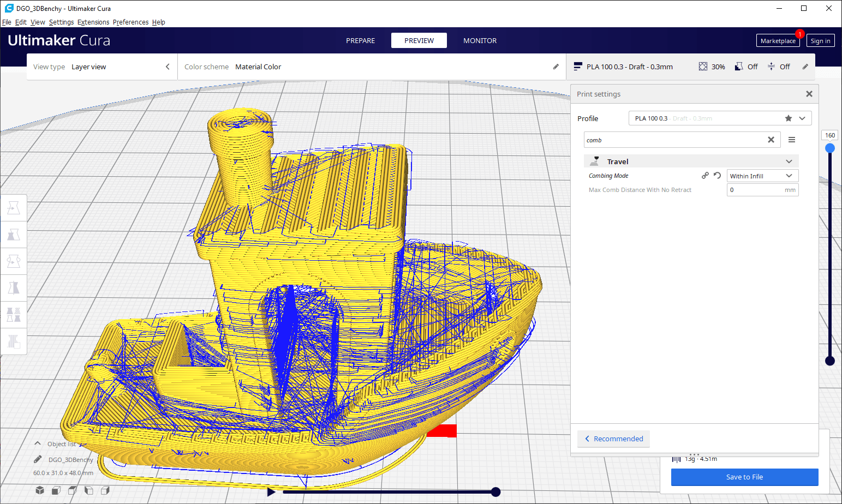Switch to the PREVIEW stage tab
Viewport: 842px width, 504px height.
(x=419, y=40)
